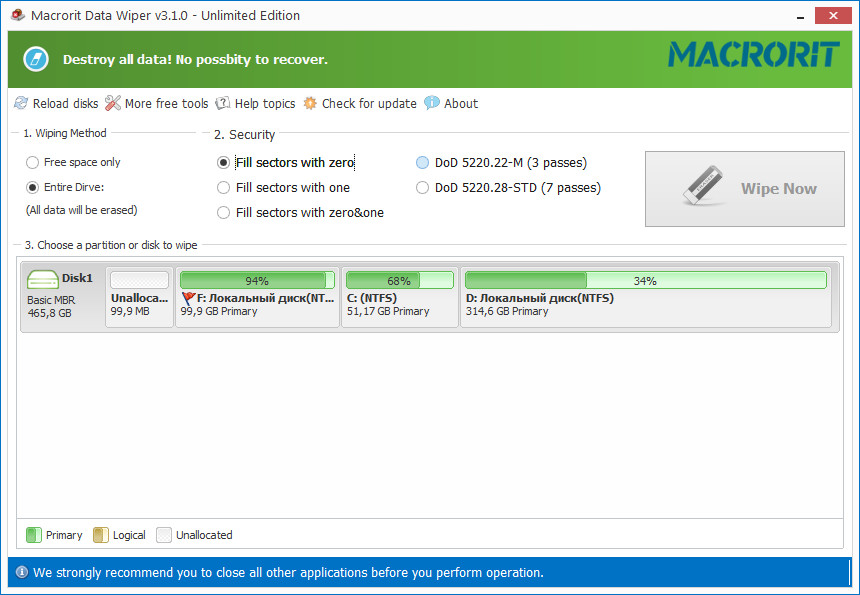Open Help topics label

[x=265, y=104]
